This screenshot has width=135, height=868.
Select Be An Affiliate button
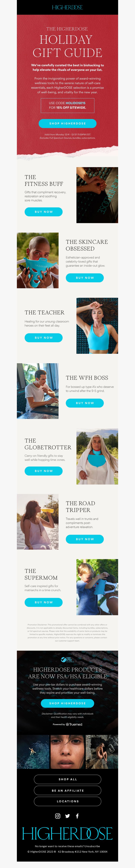(67, 790)
